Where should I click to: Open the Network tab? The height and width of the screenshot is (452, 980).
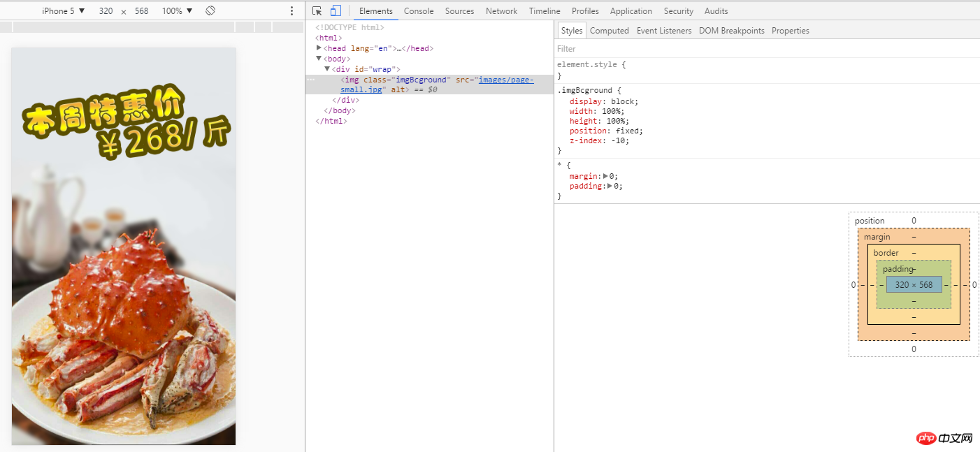pos(502,11)
